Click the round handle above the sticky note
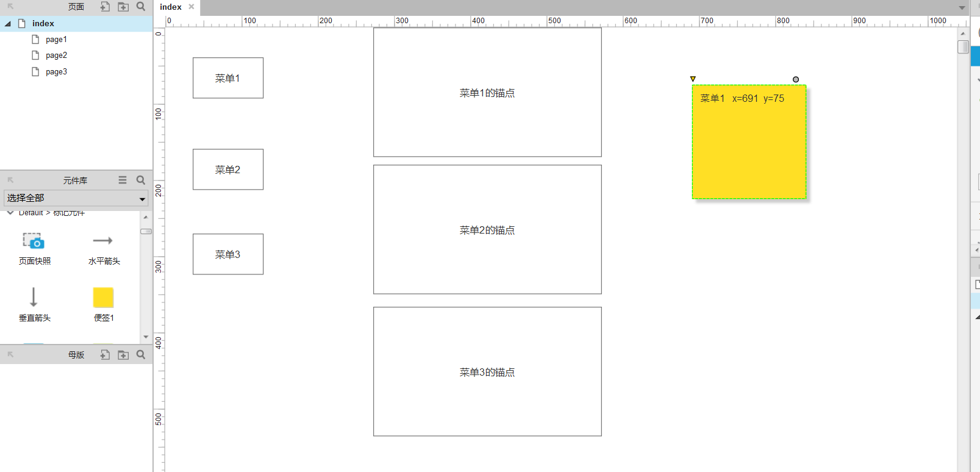 (796, 79)
